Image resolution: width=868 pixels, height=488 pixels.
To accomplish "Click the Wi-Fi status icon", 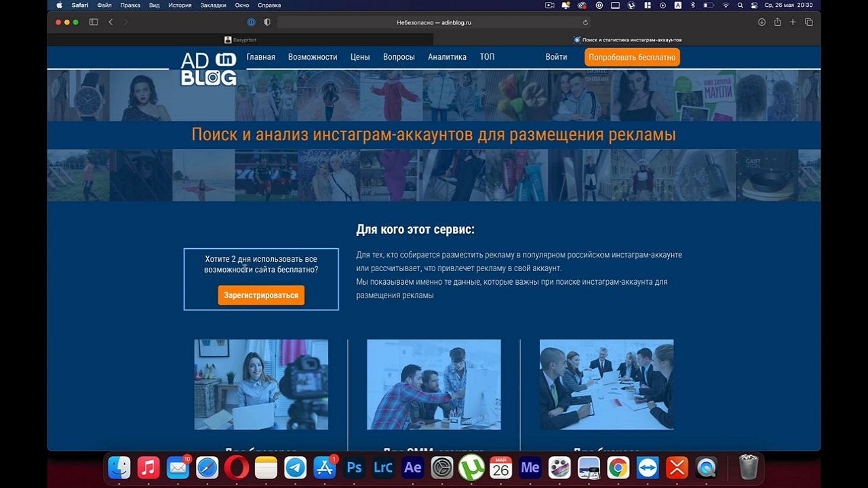I will 725,5.
